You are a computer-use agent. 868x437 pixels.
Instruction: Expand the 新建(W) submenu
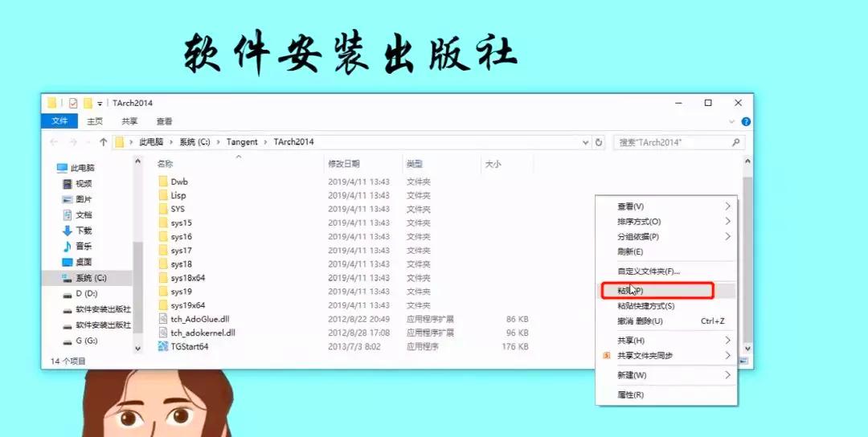(x=727, y=375)
